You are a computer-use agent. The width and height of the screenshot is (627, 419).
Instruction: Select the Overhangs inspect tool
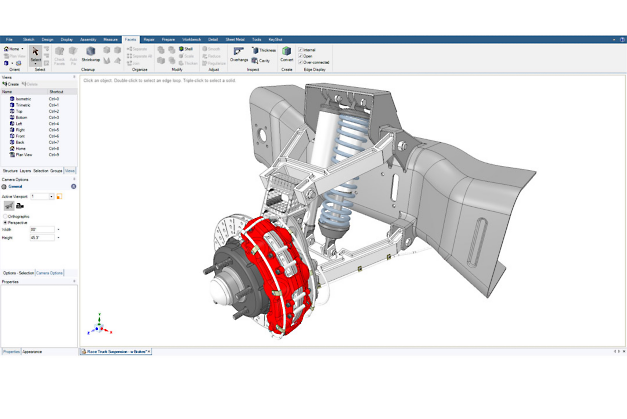pyautogui.click(x=239, y=53)
